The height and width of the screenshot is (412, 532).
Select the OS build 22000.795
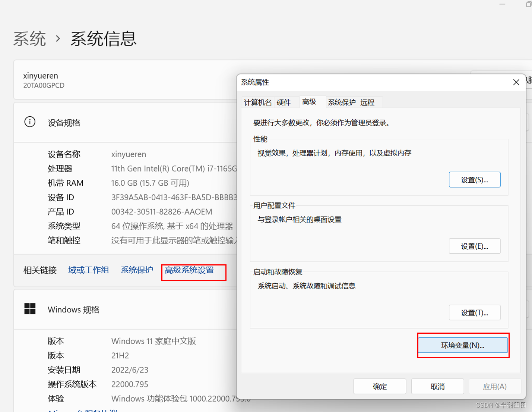[x=130, y=384]
